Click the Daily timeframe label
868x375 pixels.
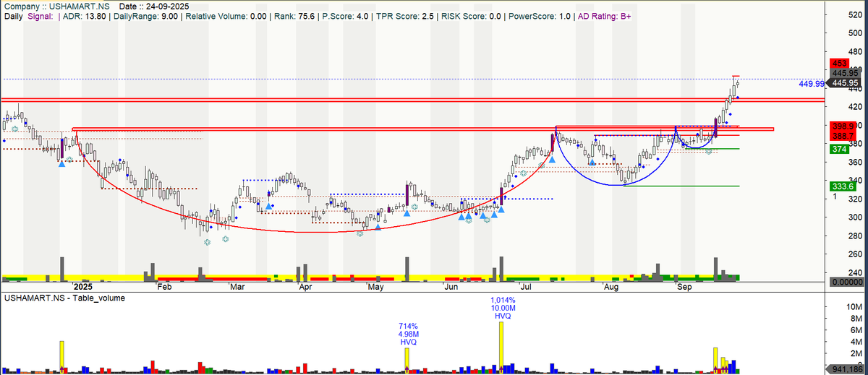(x=12, y=15)
